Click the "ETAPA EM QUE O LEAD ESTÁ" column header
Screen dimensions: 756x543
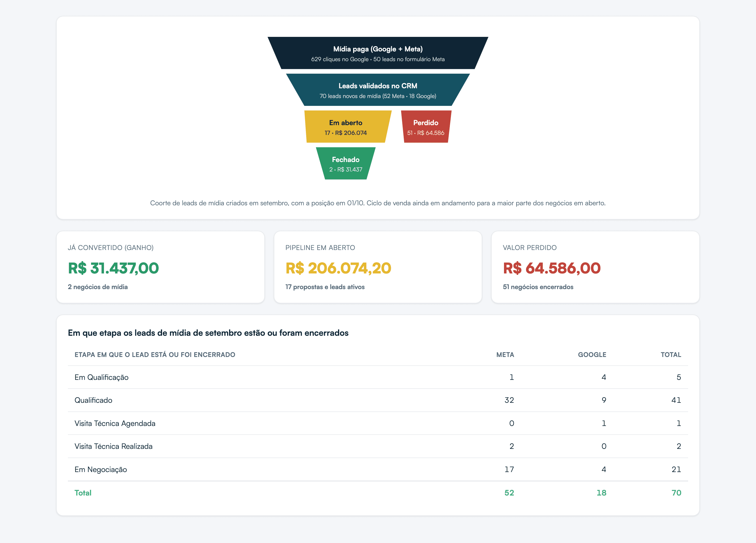pyautogui.click(x=155, y=355)
